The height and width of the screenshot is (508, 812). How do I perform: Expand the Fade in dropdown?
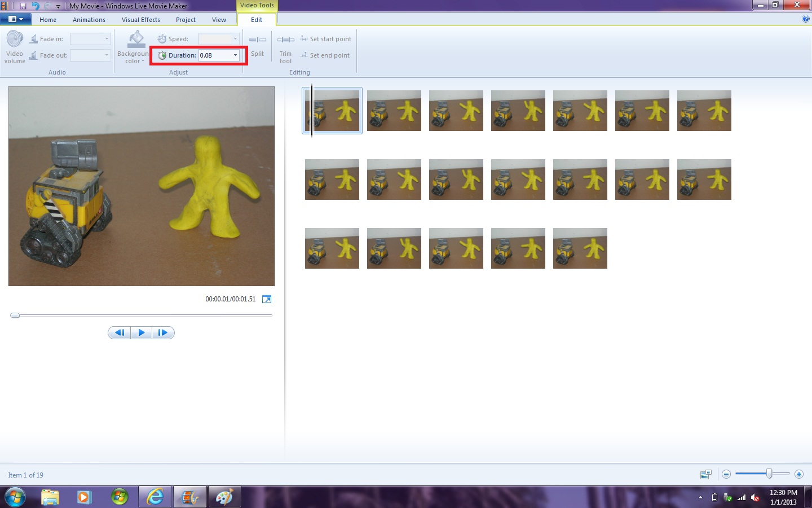107,39
